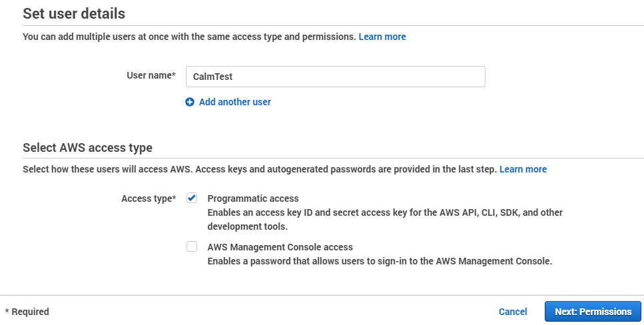The height and width of the screenshot is (325, 644).
Task: Click the plus icon beside Add another user
Action: 189,102
